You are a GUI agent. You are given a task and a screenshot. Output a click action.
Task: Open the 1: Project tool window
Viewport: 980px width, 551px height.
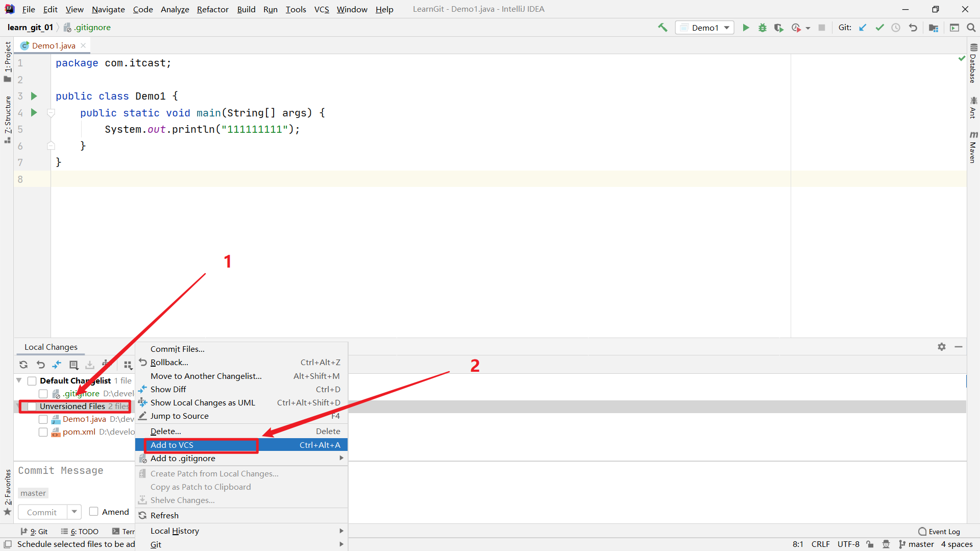pyautogui.click(x=8, y=61)
